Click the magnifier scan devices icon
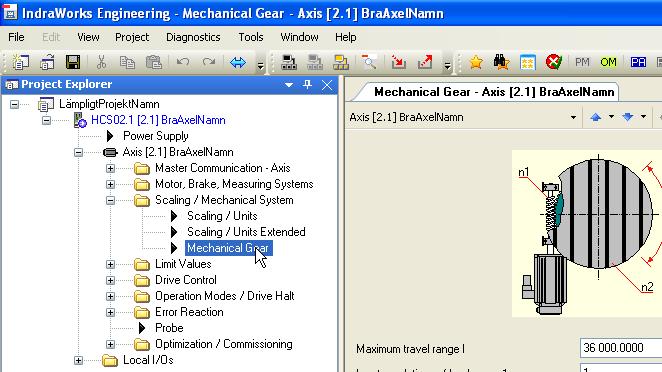Screen dimensions: 662x372 (369, 62)
